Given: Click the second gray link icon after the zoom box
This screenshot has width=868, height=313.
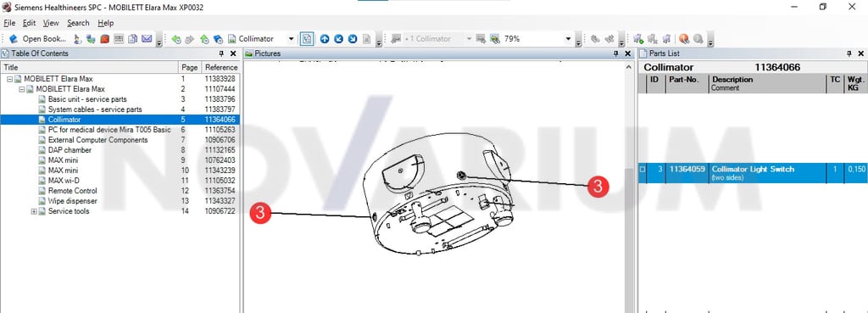Looking at the screenshot, I should pos(609,39).
